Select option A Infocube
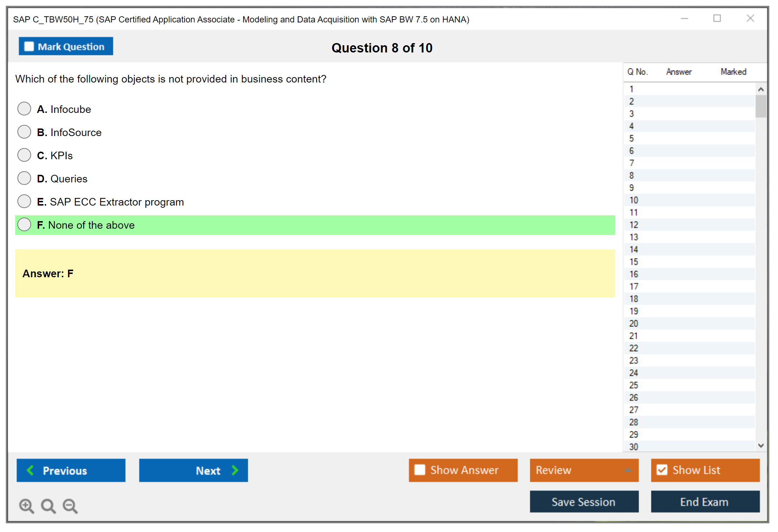The width and height of the screenshot is (778, 532). click(x=24, y=109)
